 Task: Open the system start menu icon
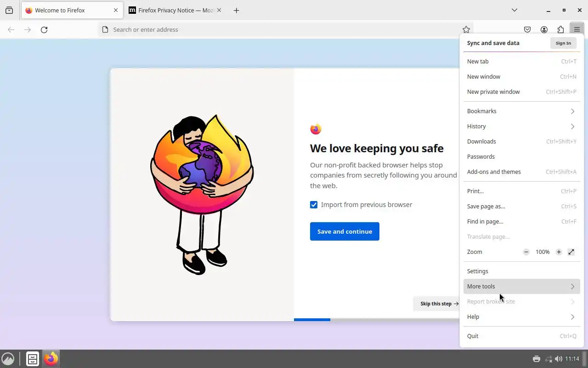pos(8,358)
